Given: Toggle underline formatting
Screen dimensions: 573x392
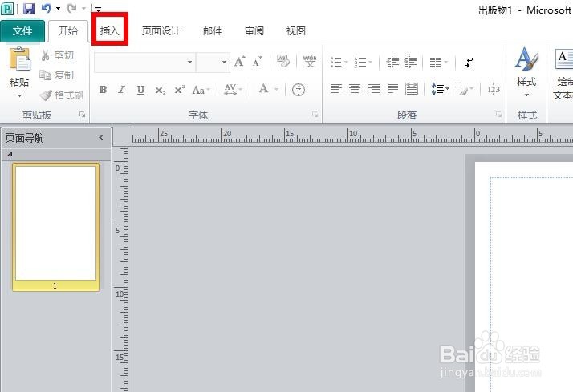Looking at the screenshot, I should click(140, 90).
